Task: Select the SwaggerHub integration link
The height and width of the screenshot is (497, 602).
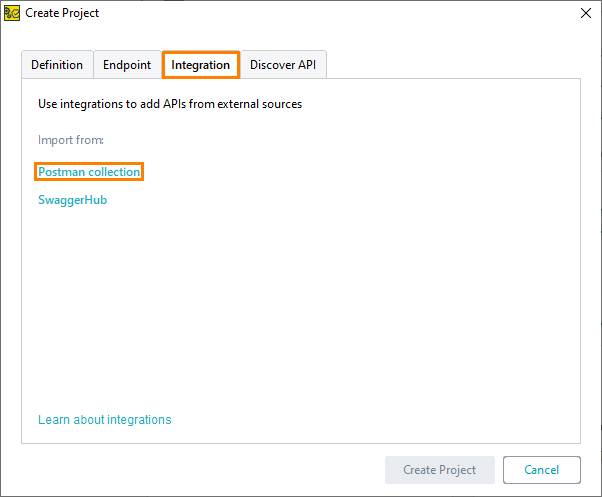Action: click(73, 200)
